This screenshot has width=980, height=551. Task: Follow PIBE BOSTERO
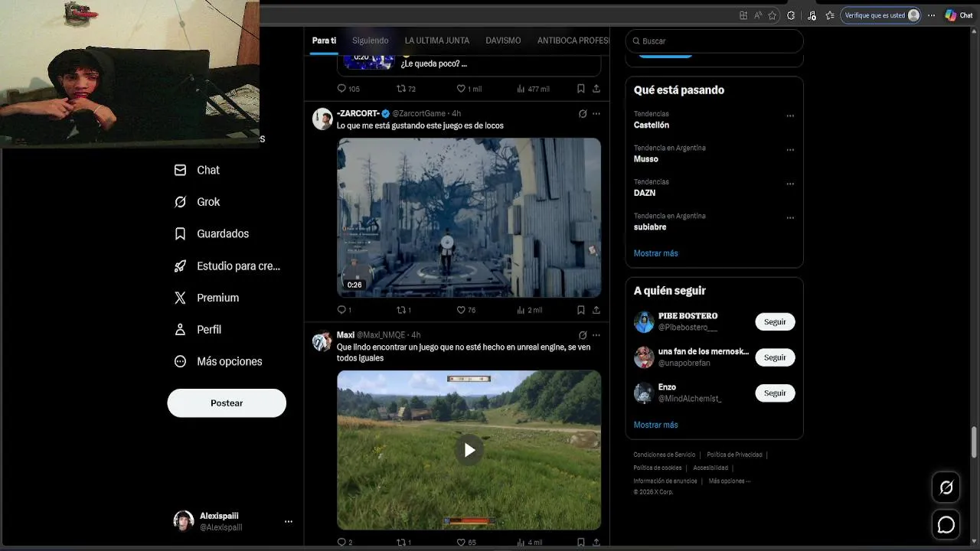[x=775, y=321]
